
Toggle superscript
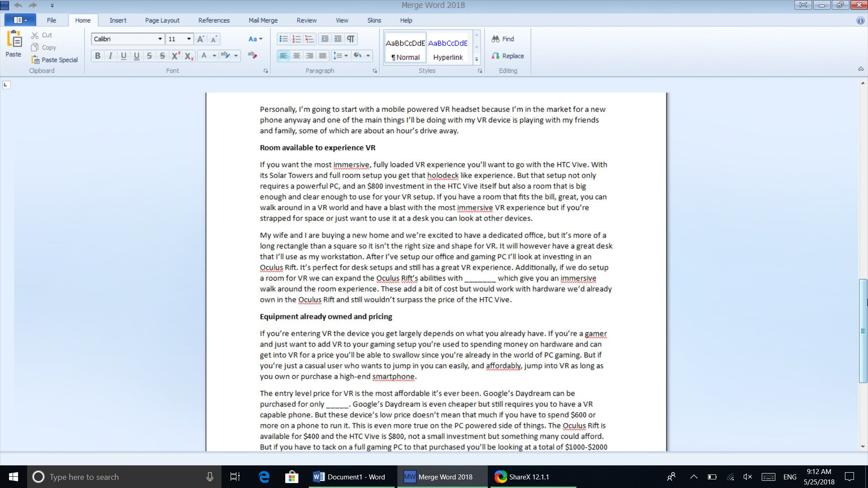pyautogui.click(x=175, y=56)
